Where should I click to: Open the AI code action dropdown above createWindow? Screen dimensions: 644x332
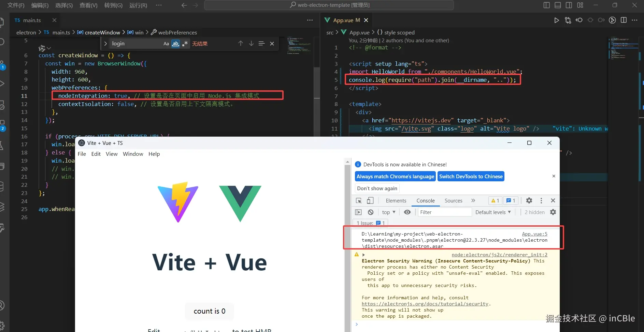(x=45, y=48)
